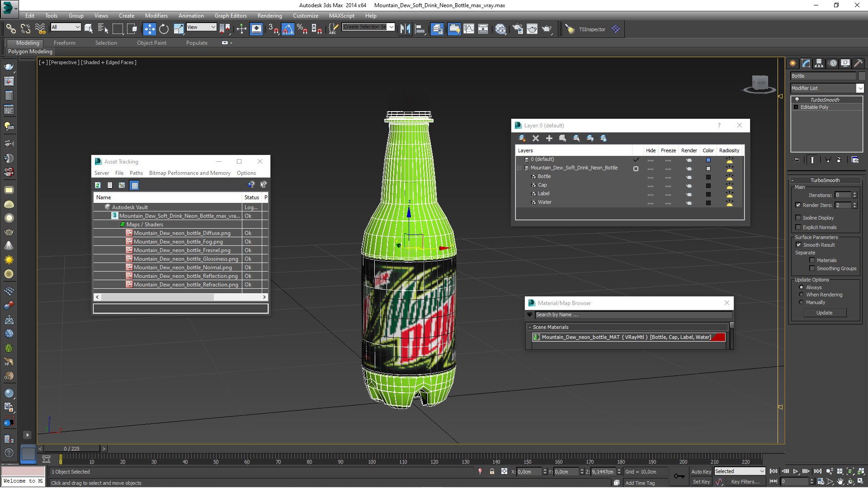The height and width of the screenshot is (488, 868).
Task: Check Separate by Smoothing Groups checkbox
Action: (812, 268)
